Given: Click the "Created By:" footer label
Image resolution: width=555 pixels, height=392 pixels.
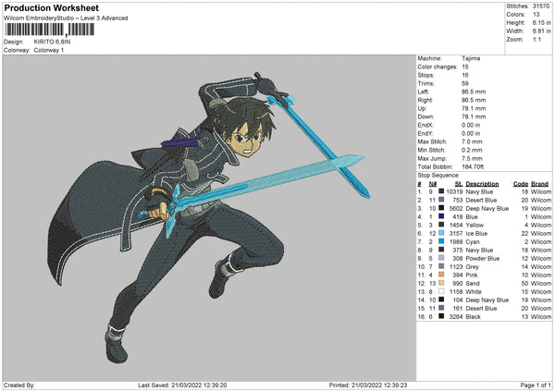Looking at the screenshot, I should point(19,385).
